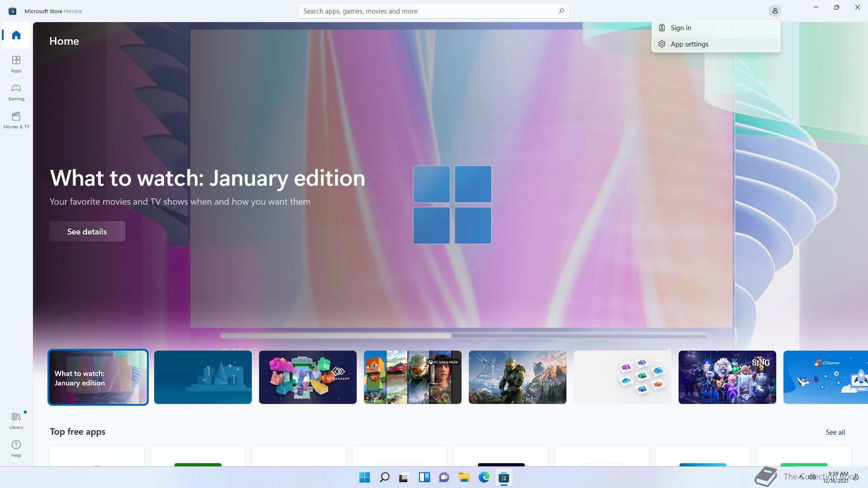The image size is (868, 488).
Task: Select the PC Game Pass carousel thumbnail
Action: click(x=413, y=377)
